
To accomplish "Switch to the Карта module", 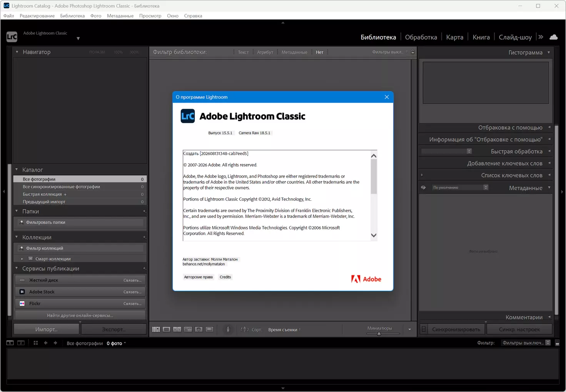I will coord(455,37).
